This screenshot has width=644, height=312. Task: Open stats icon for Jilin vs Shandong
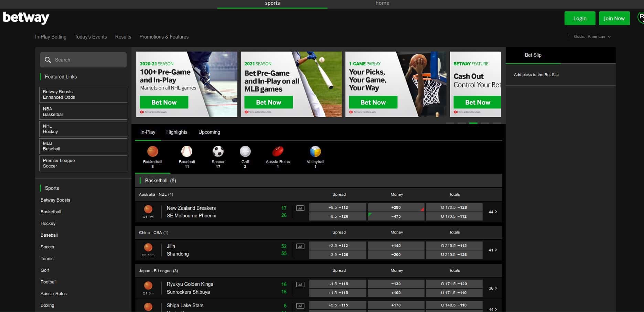[x=300, y=246]
